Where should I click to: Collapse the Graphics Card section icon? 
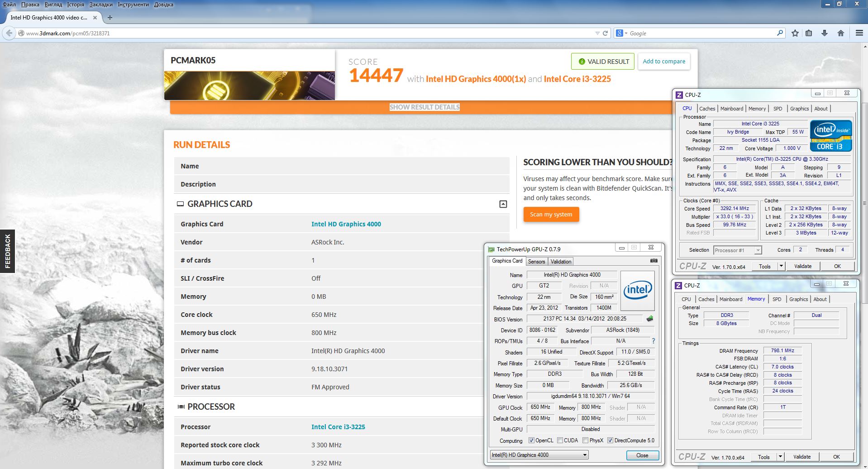[503, 204]
